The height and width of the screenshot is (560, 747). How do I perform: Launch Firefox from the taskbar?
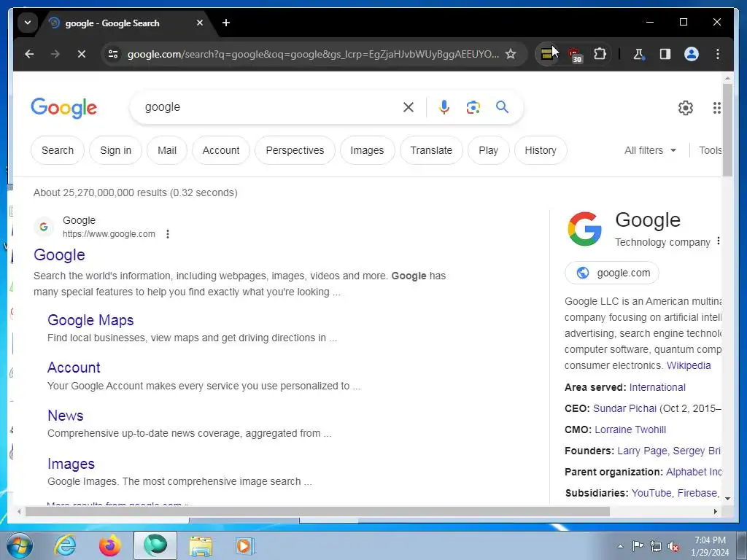(x=110, y=545)
